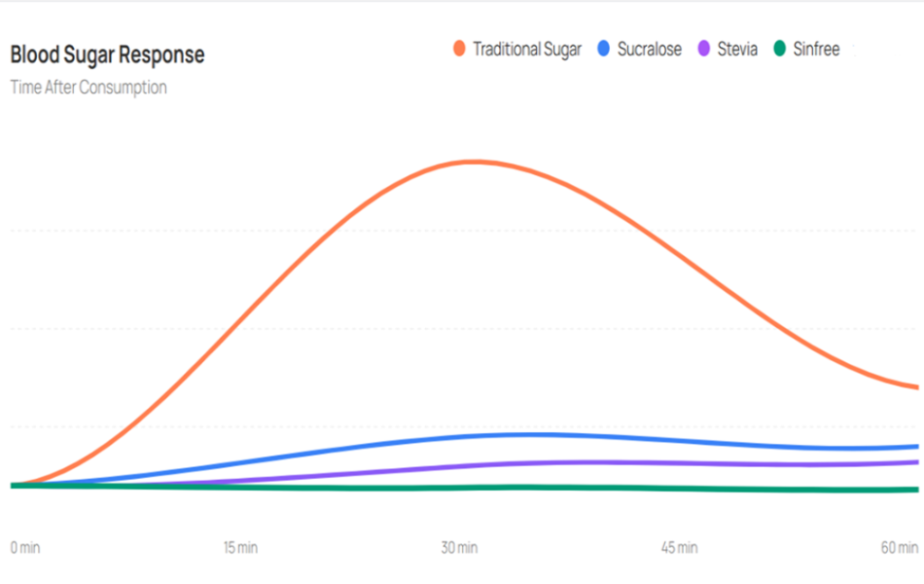924x584 pixels.
Task: Click the right end of the purple Stevia line
Action: pos(915,462)
